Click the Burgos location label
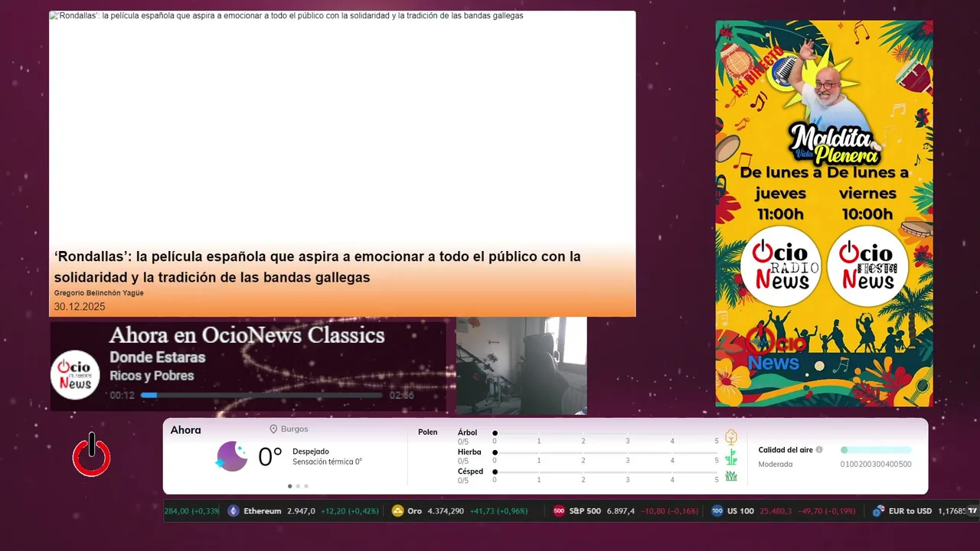The image size is (980, 551). click(x=294, y=429)
